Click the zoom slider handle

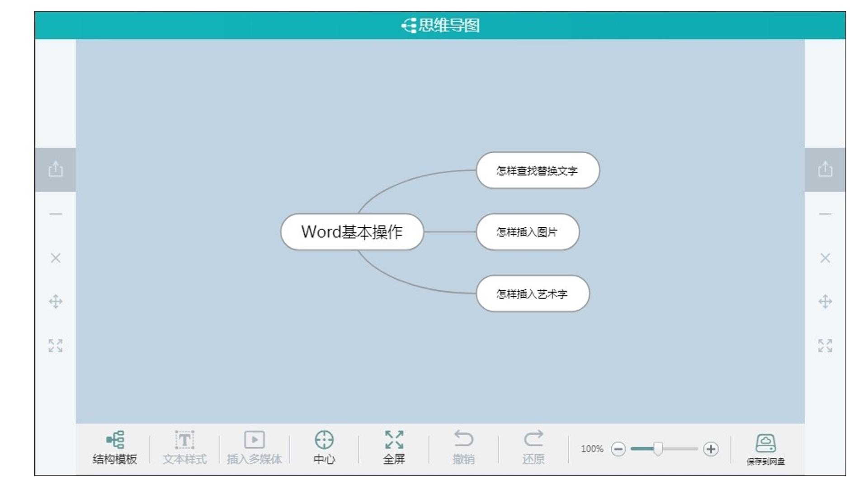(x=658, y=449)
